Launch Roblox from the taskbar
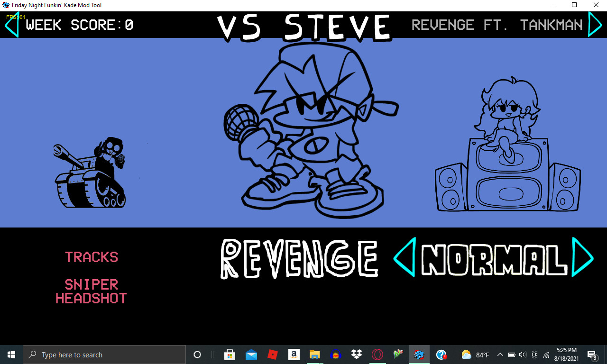This screenshot has width=607, height=364. point(273,355)
